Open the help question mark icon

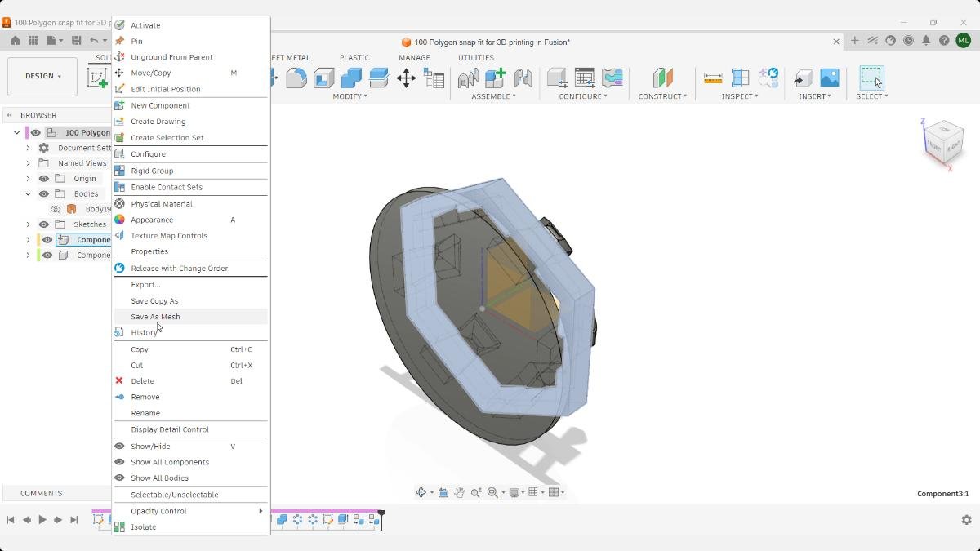(944, 40)
